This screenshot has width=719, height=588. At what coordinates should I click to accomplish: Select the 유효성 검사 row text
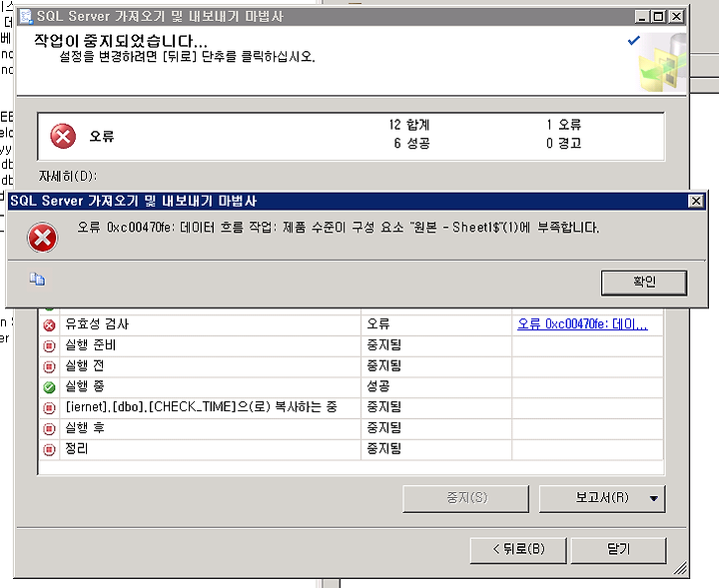click(x=97, y=324)
